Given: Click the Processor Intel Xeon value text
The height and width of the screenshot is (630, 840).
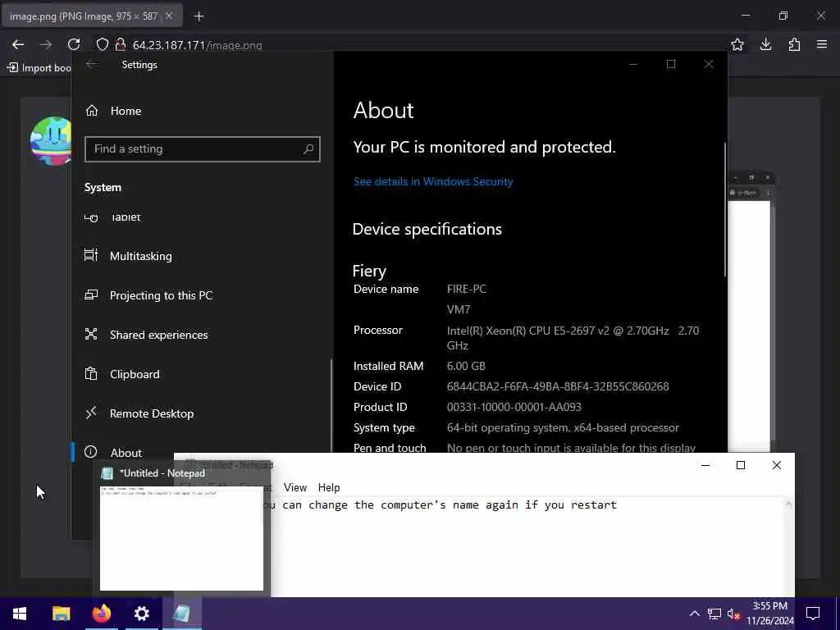Looking at the screenshot, I should click(573, 338).
